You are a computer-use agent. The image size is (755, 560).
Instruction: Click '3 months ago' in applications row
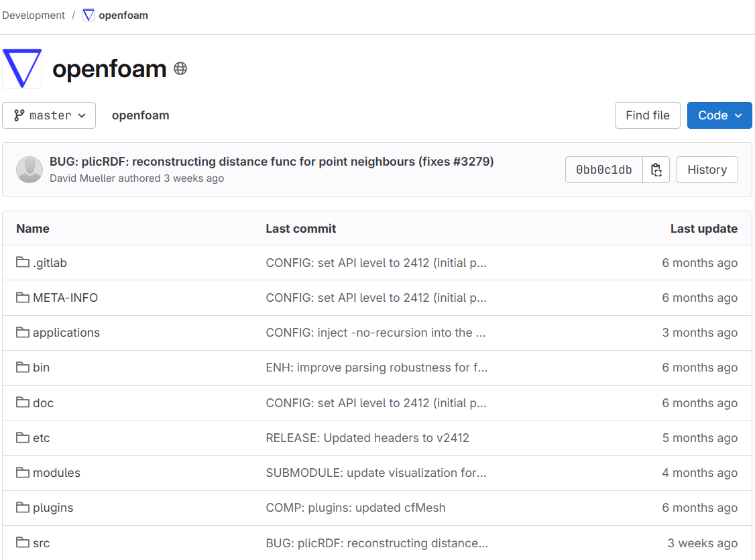point(700,333)
